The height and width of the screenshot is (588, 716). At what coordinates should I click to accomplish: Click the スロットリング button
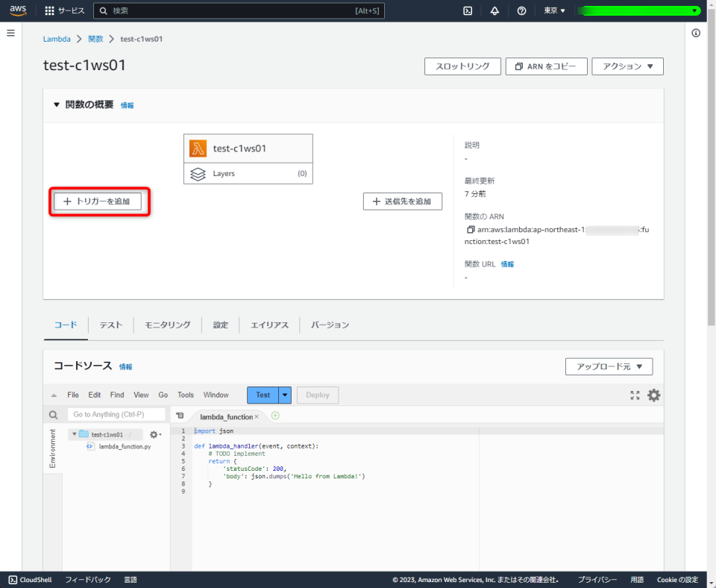[x=463, y=66]
